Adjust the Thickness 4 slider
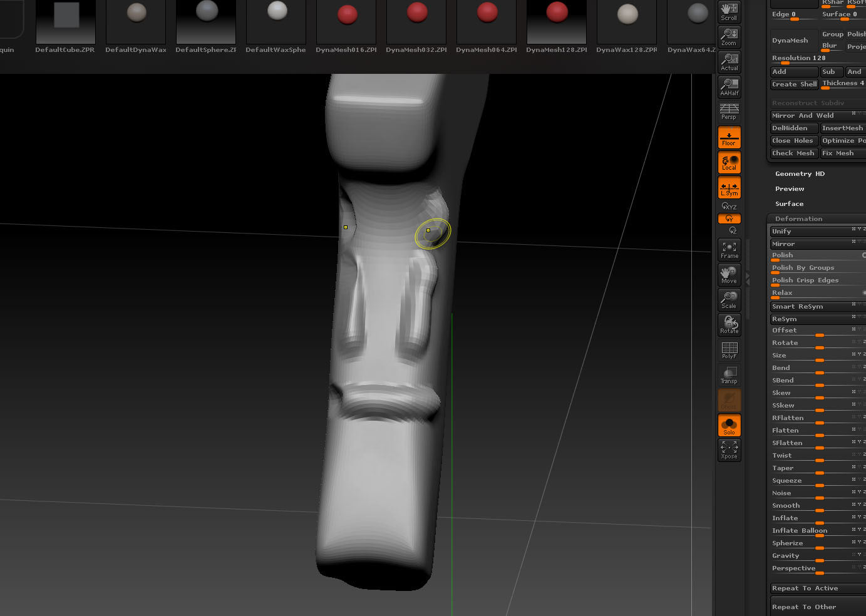Screen dimensions: 866x616 click(843, 84)
